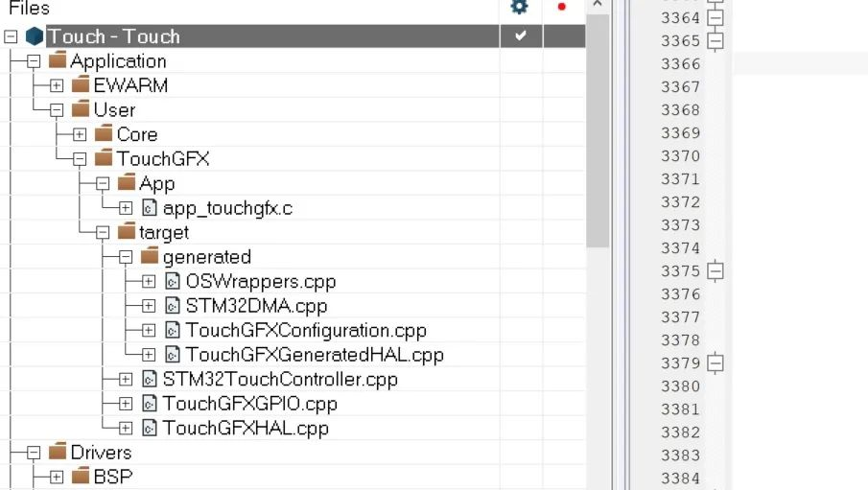This screenshot has width=868, height=490.
Task: Click the EWARM folder icon
Action: 81,84
